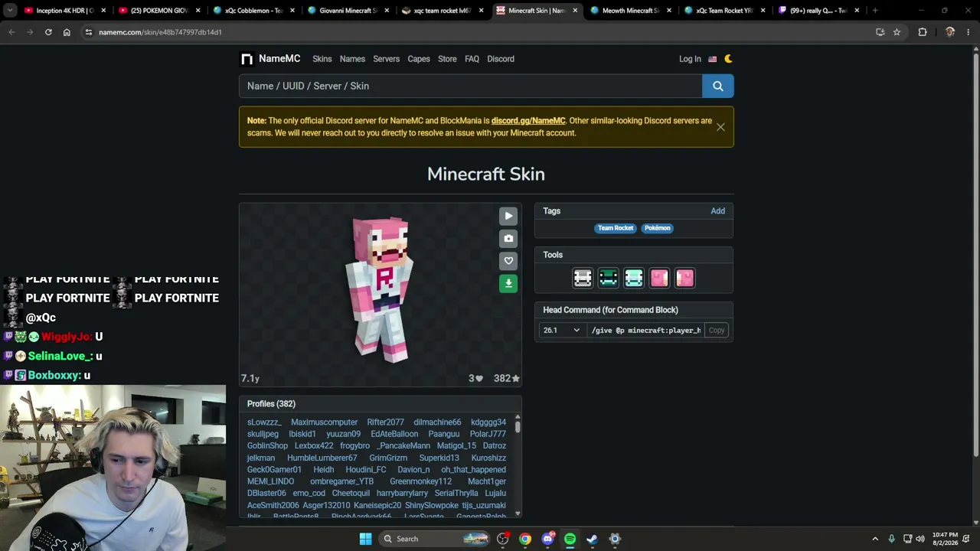Open the FAQ page
Screen dimensions: 980x551
[x=472, y=59]
